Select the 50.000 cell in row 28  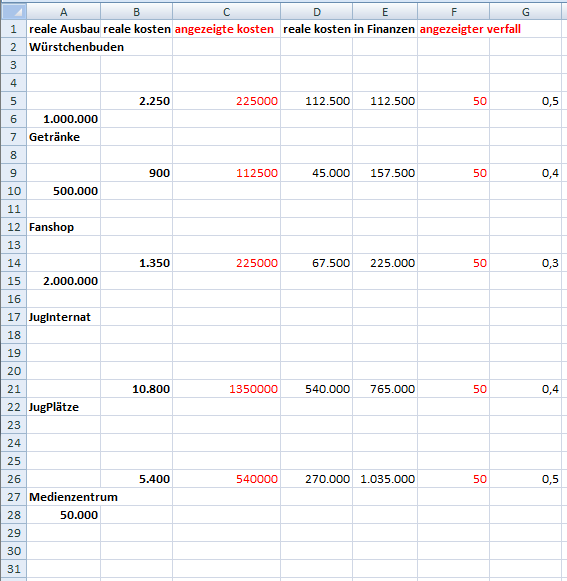[63, 515]
